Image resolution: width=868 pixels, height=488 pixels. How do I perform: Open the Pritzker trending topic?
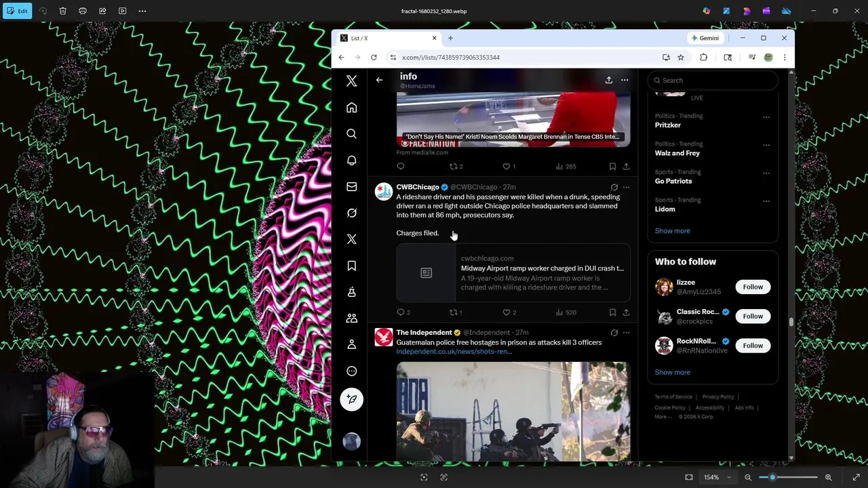[x=668, y=125]
